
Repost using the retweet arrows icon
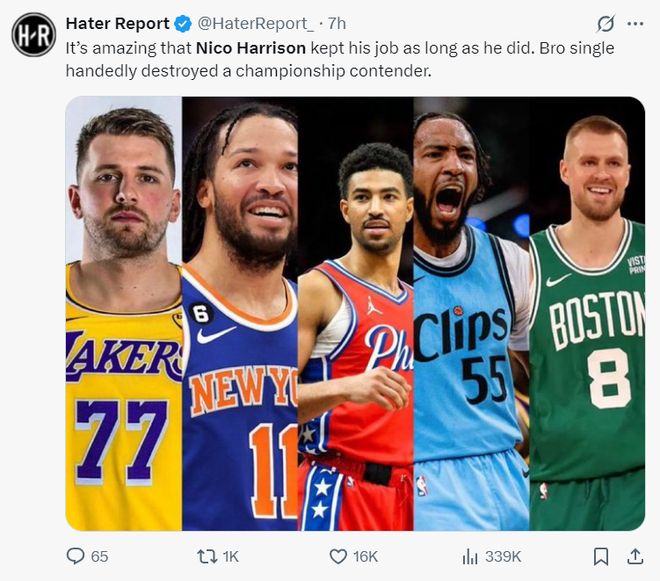pos(203,556)
